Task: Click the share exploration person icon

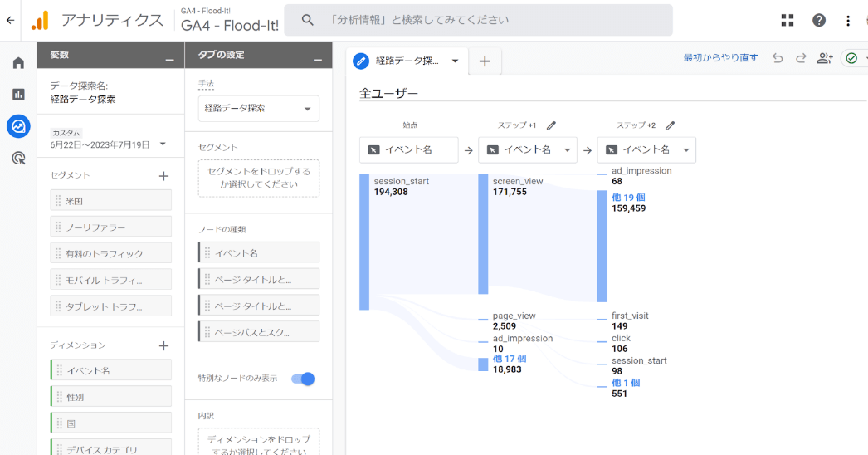Action: pos(825,58)
